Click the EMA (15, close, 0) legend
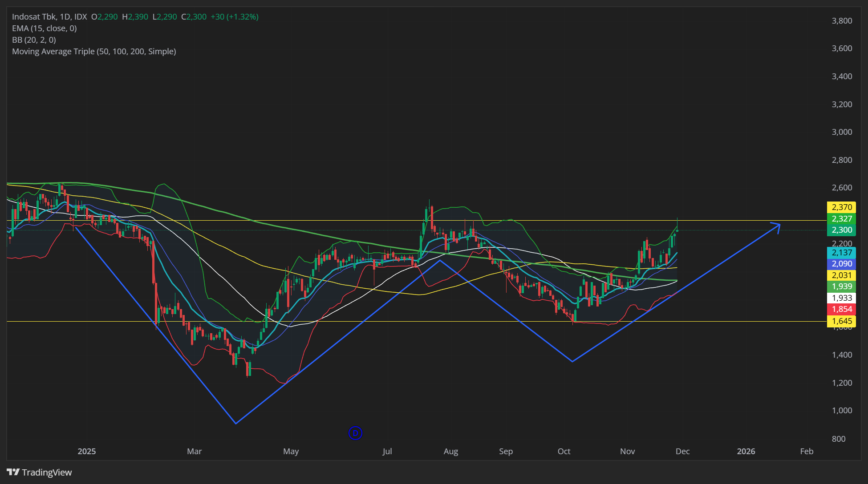868x484 pixels. tap(44, 28)
